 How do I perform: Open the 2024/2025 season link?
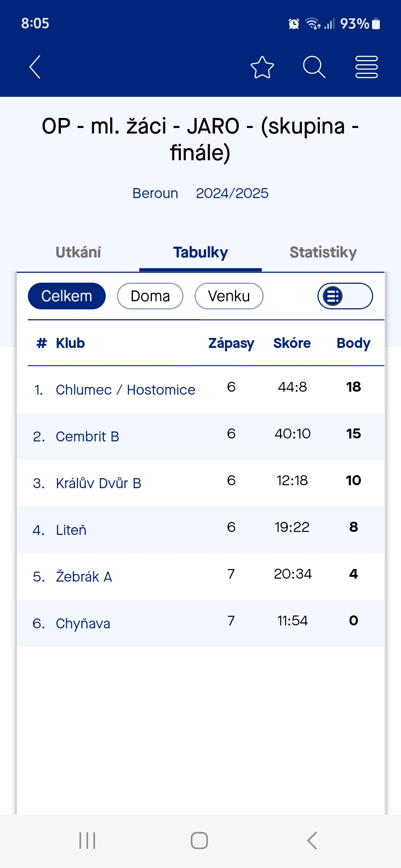[232, 193]
